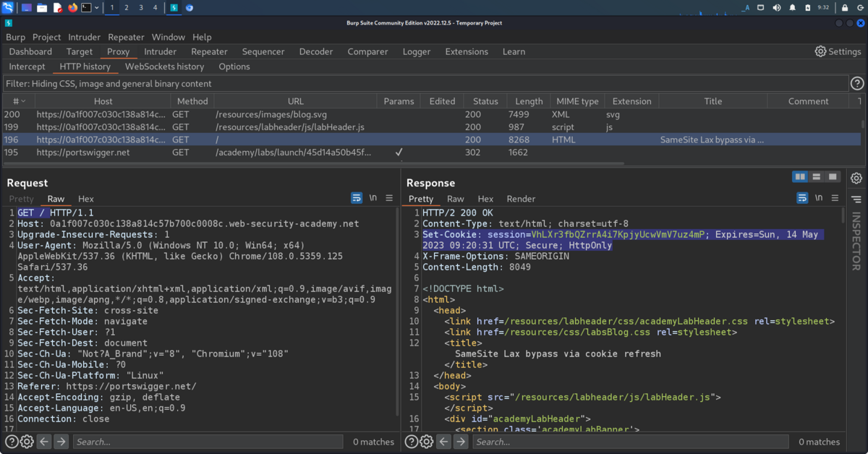Switch to top/bottom stacked layout
Image resolution: width=868 pixels, height=454 pixels.
pyautogui.click(x=817, y=176)
